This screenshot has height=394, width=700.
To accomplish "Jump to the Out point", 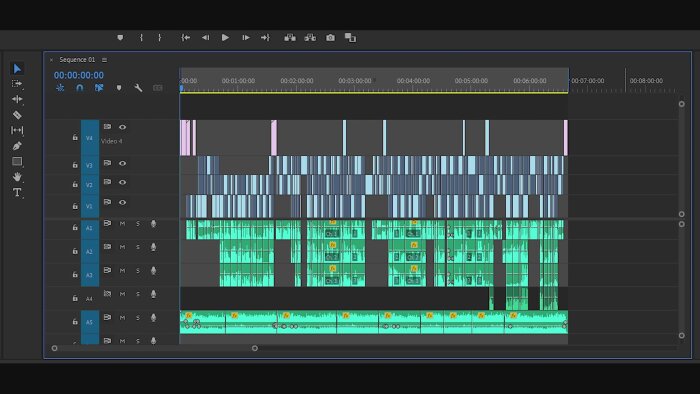I will [265, 38].
